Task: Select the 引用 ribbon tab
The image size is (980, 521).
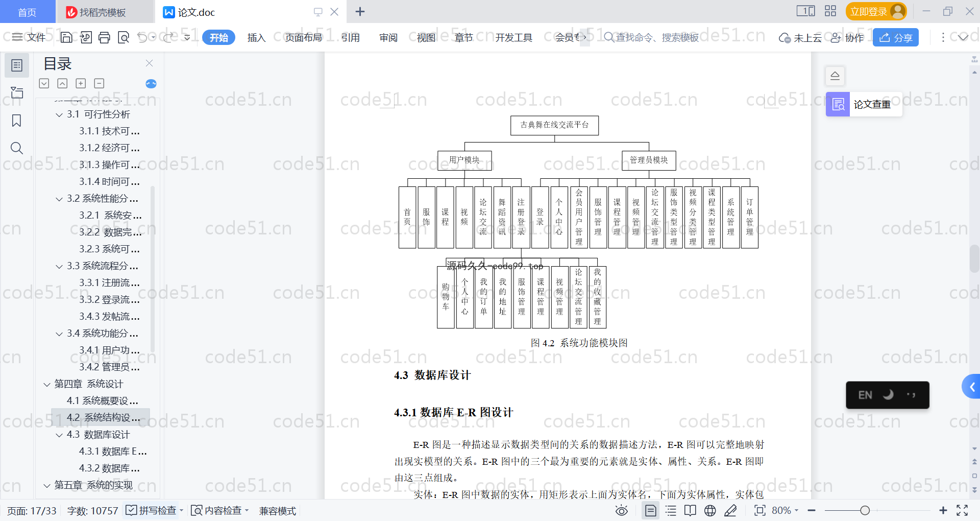Action: [350, 37]
